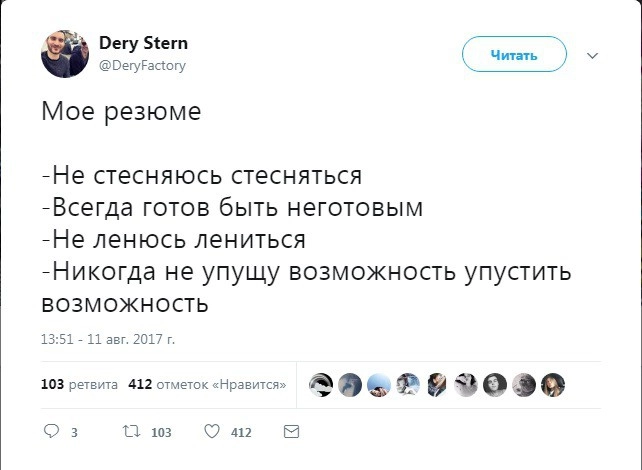642x470 pixels.
Task: Click the @DeryFactory handle
Action: pyautogui.click(x=141, y=65)
